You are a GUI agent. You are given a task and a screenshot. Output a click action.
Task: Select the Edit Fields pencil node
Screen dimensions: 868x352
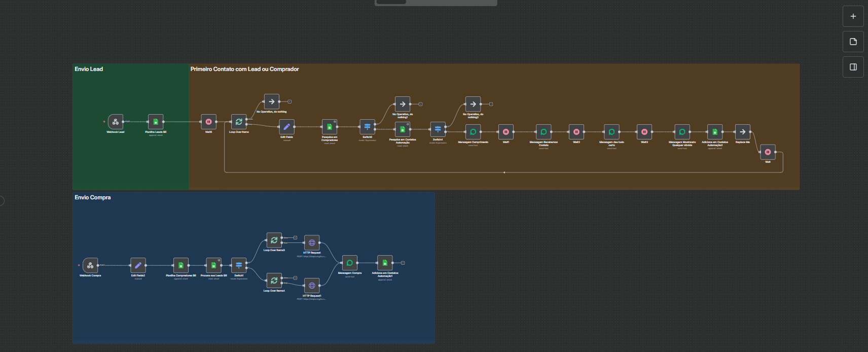[x=286, y=127]
